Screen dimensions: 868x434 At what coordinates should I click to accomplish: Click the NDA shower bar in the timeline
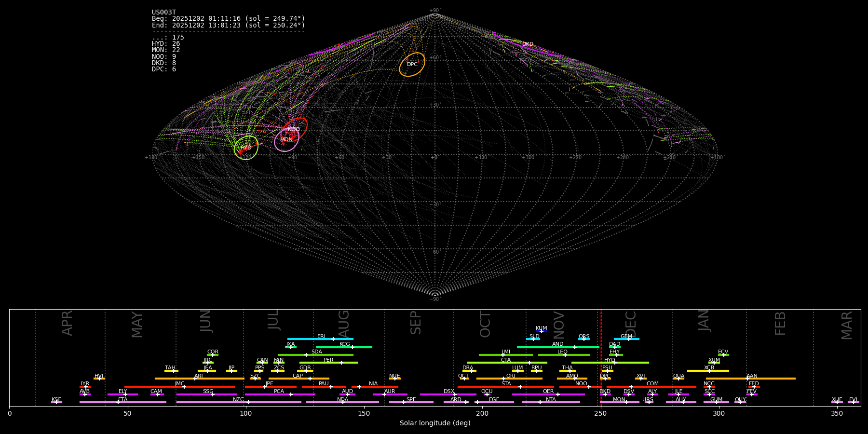(342, 402)
